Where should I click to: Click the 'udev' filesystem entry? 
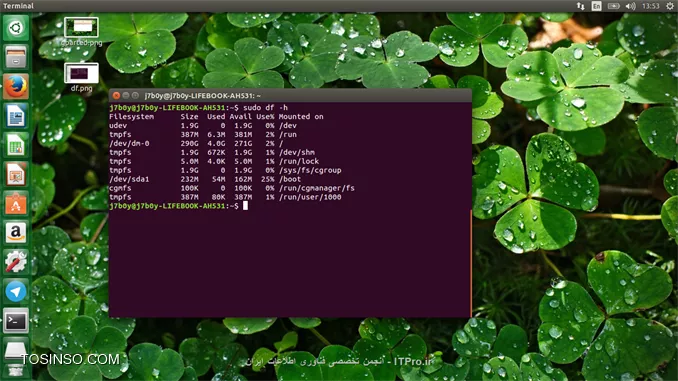coord(118,125)
